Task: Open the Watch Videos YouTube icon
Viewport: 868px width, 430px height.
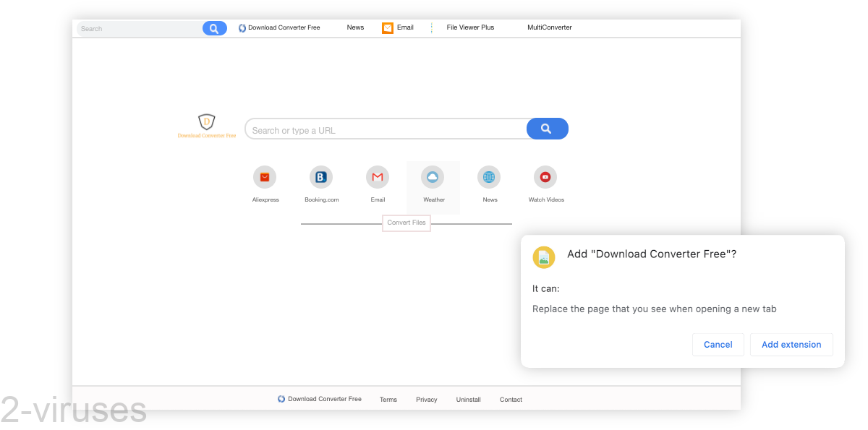Action: coord(545,177)
